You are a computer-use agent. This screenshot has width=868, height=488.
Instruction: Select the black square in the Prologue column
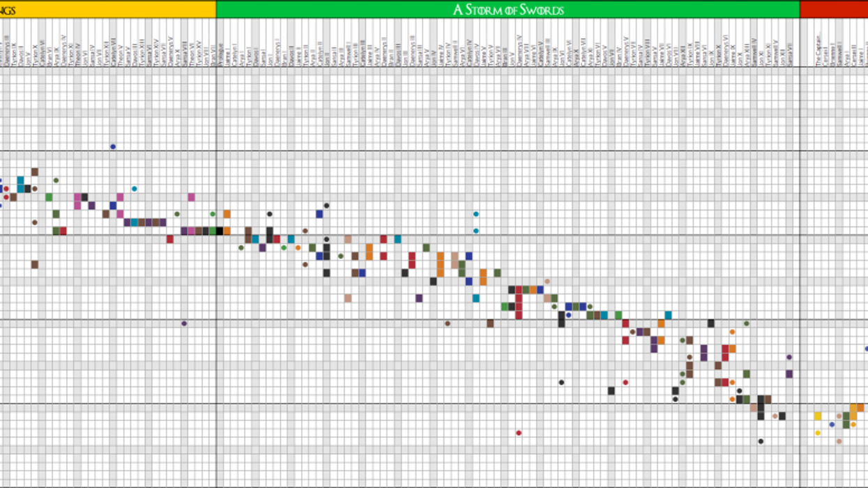click(x=220, y=231)
